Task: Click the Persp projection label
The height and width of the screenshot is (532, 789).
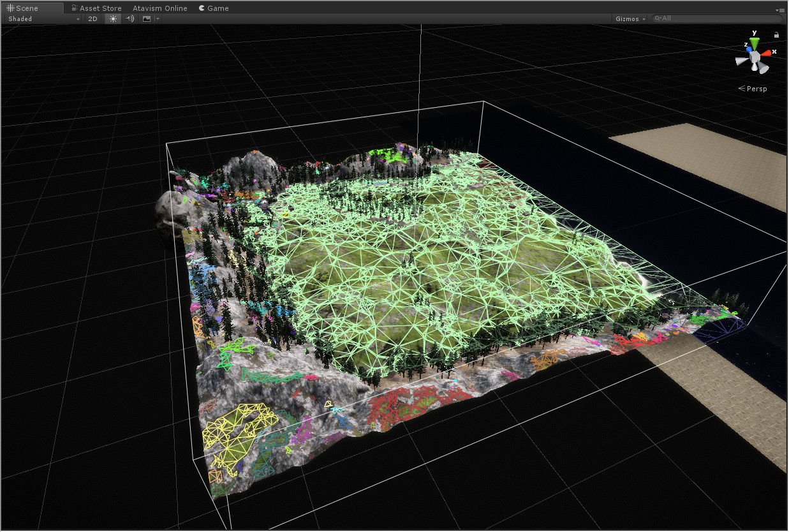Action: pos(756,89)
